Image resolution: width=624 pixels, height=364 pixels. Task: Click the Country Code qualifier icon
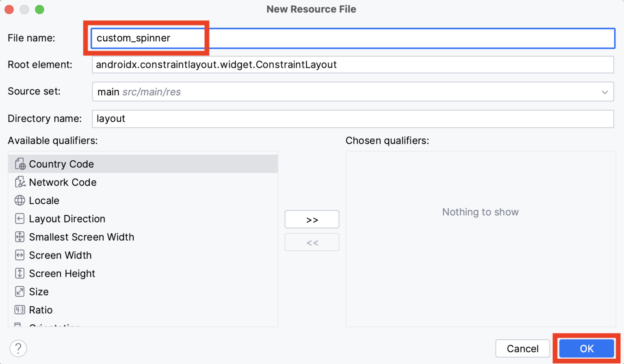click(20, 164)
